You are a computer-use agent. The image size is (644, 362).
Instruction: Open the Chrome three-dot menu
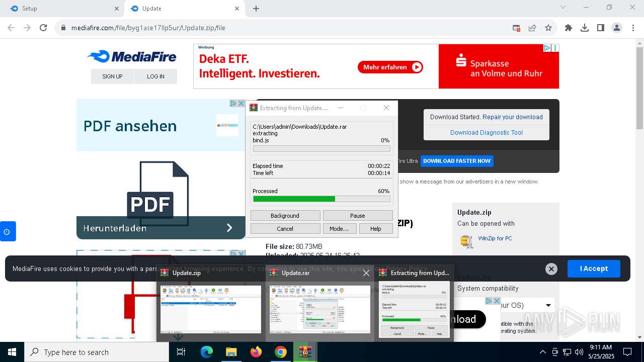(633, 28)
